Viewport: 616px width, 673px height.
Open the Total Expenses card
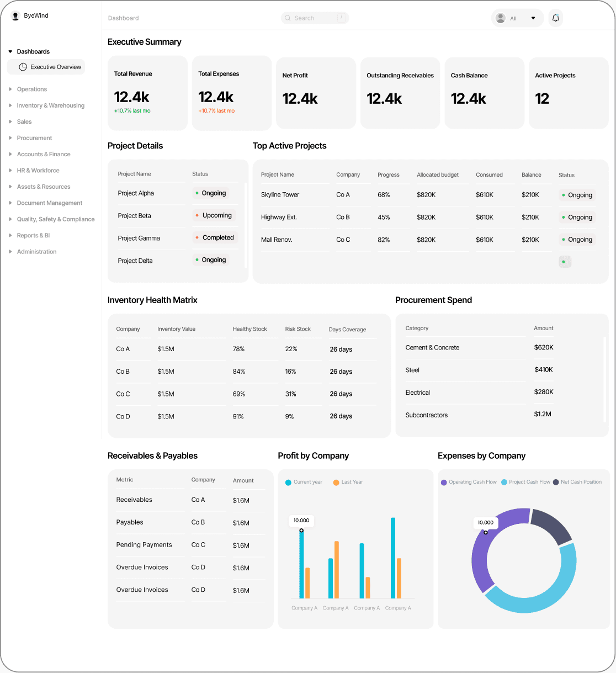[x=232, y=93]
